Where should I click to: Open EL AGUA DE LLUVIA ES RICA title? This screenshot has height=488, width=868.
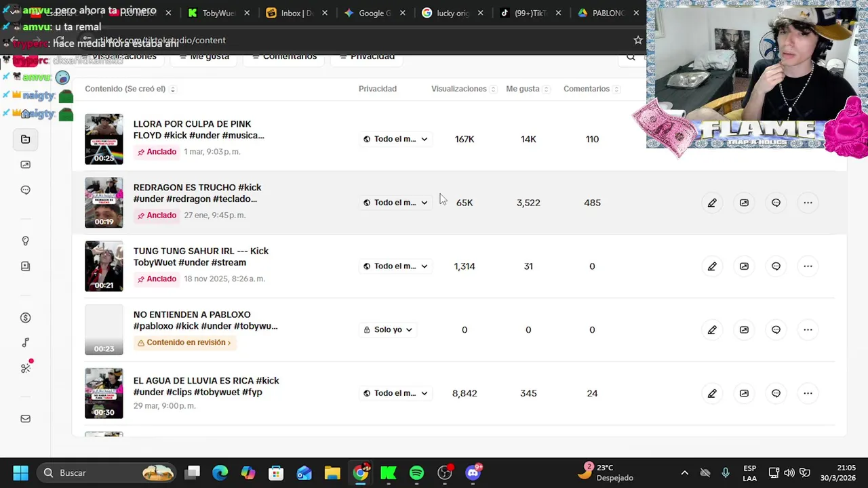click(x=206, y=386)
